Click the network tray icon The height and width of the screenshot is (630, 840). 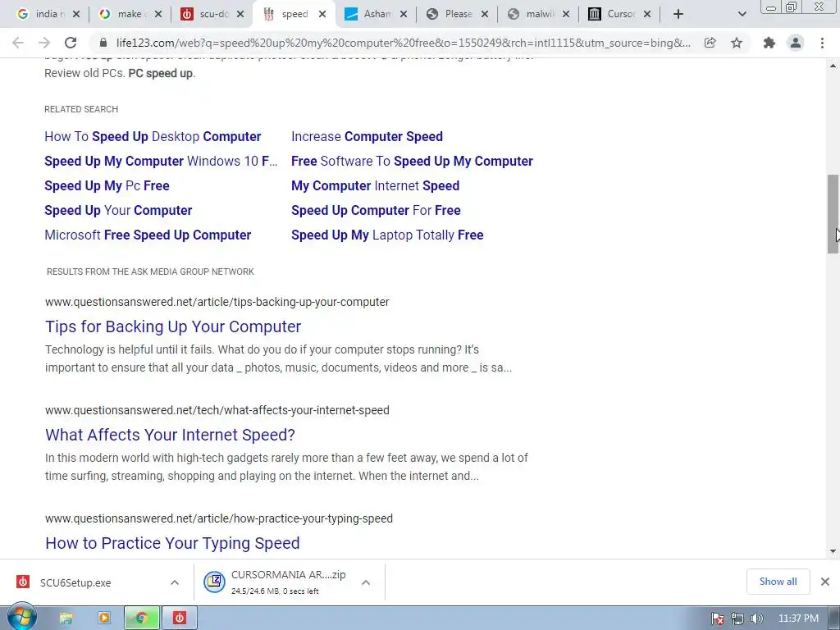tap(737, 619)
